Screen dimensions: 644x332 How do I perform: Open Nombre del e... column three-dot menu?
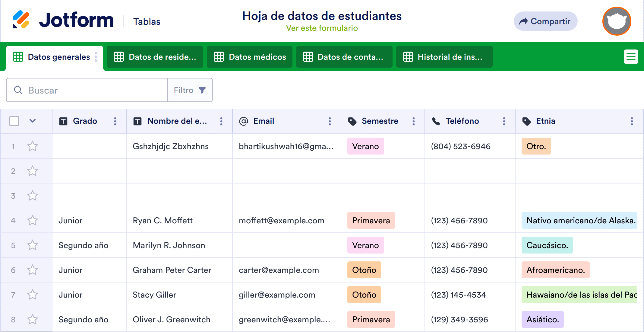[221, 121]
